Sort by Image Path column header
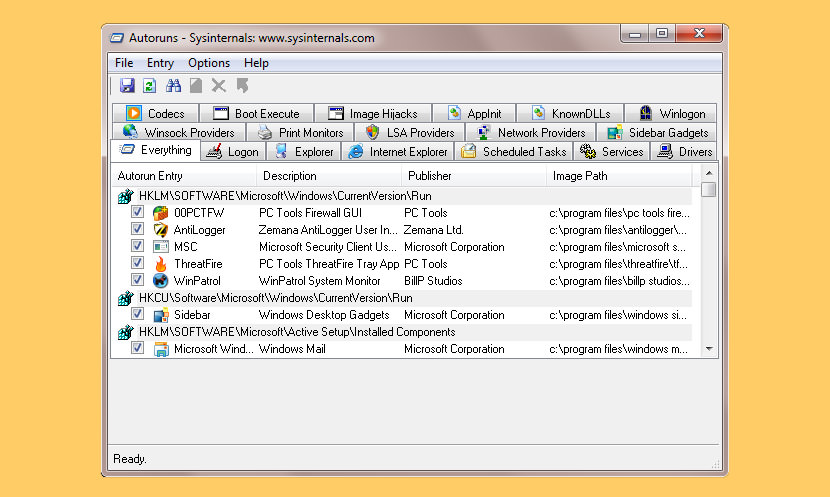 click(619, 176)
